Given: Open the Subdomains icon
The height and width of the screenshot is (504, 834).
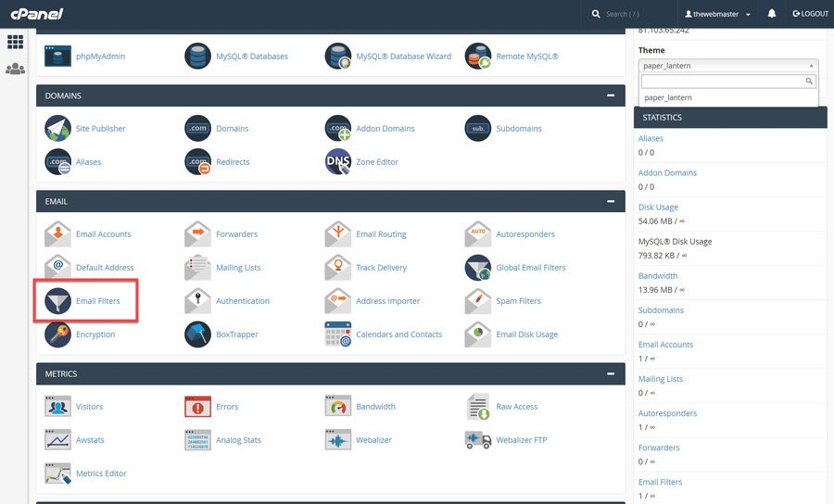Looking at the screenshot, I should coord(477,128).
